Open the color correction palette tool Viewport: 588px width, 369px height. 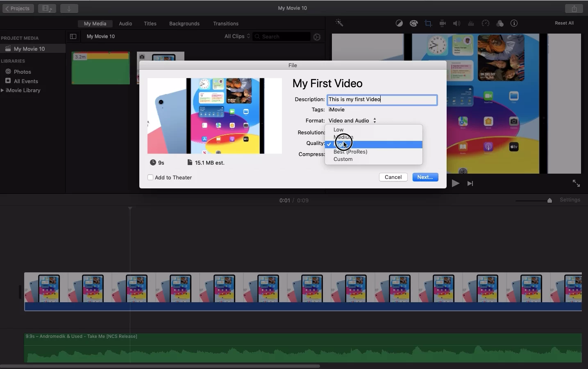tap(414, 23)
